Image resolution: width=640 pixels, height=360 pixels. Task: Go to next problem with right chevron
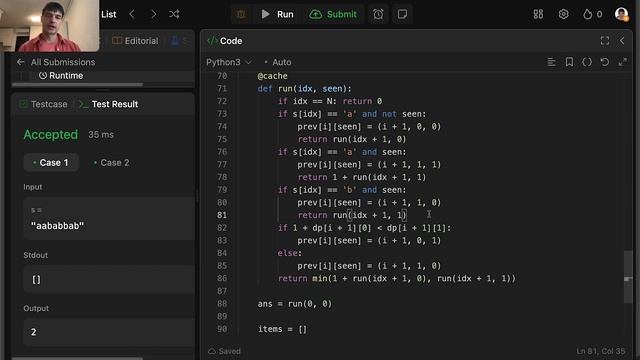point(153,14)
